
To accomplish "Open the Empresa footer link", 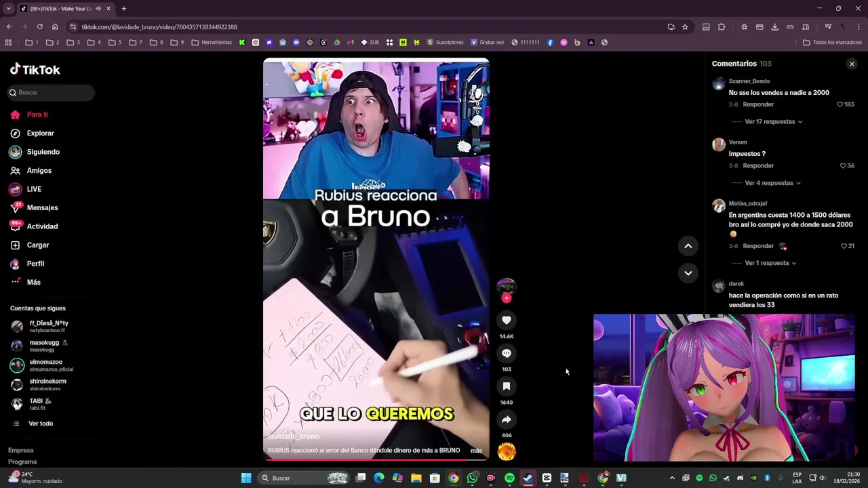I will click(x=20, y=450).
